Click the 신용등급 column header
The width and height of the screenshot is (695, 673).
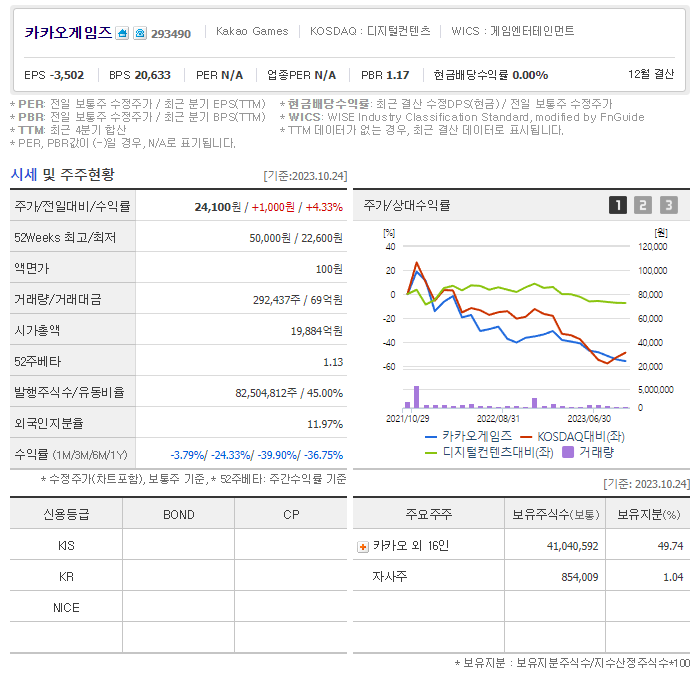tap(66, 515)
